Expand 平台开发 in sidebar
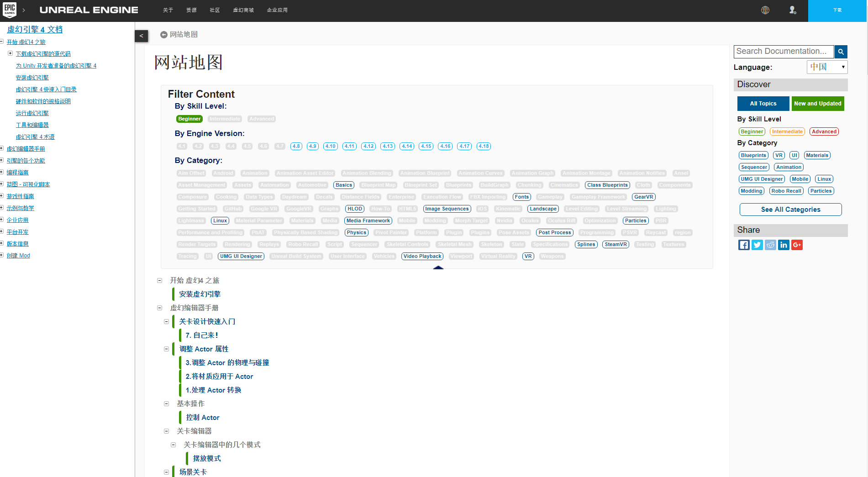The height and width of the screenshot is (477, 868). (1, 231)
